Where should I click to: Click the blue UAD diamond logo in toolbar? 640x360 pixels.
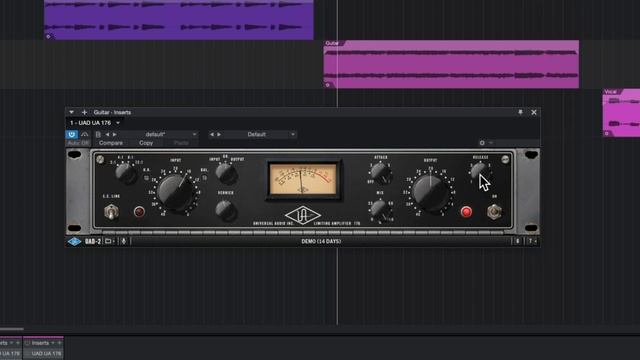click(x=74, y=242)
